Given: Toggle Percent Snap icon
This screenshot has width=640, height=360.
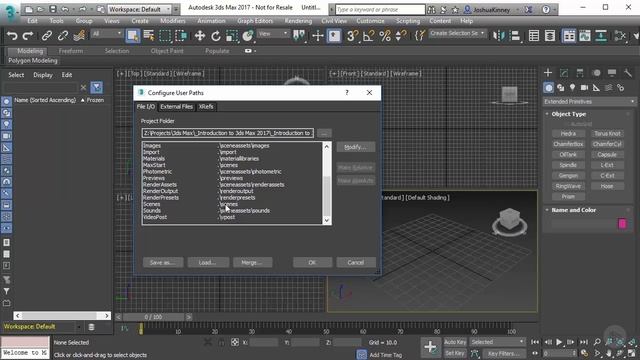Looking at the screenshot, I should tap(384, 36).
